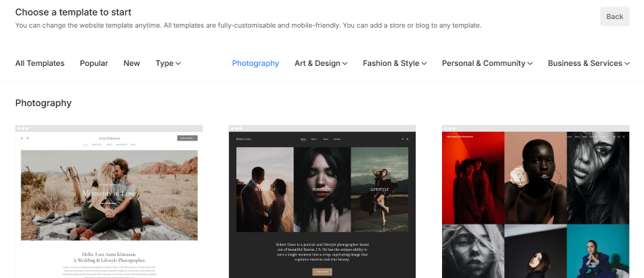Click the small button under Robert Dean's bio
644x278 pixels.
(322, 272)
